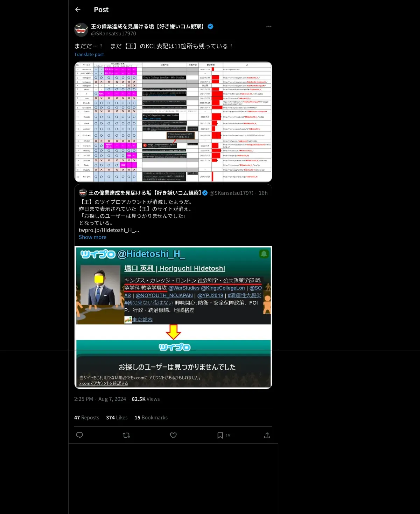
Task: Open the quoted post's Twpro screenshot image
Action: pos(173,317)
